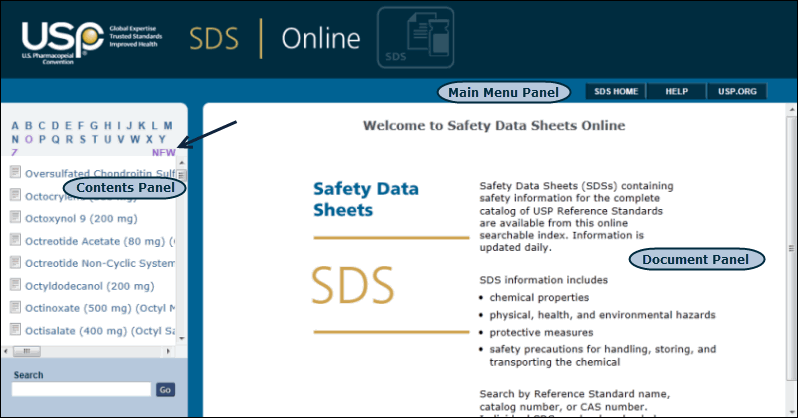Select letter C in the alphabet index
The width and height of the screenshot is (798, 418).
click(42, 126)
